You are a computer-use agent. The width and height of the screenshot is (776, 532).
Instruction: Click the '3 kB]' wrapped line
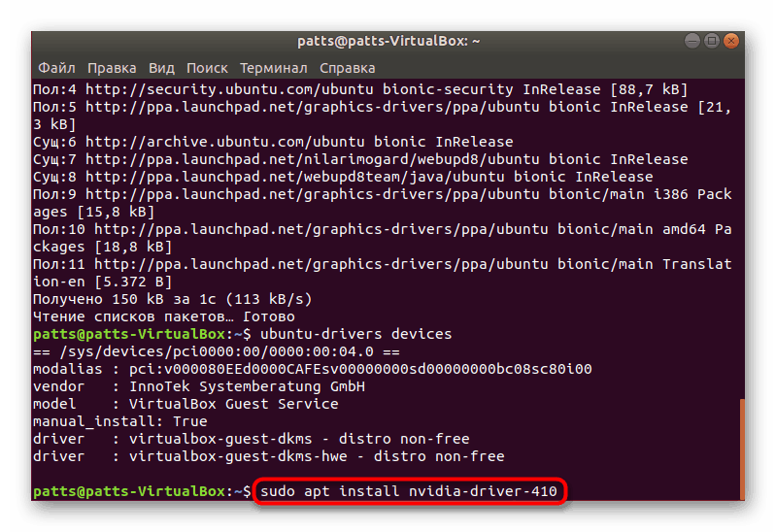pyautogui.click(x=54, y=124)
